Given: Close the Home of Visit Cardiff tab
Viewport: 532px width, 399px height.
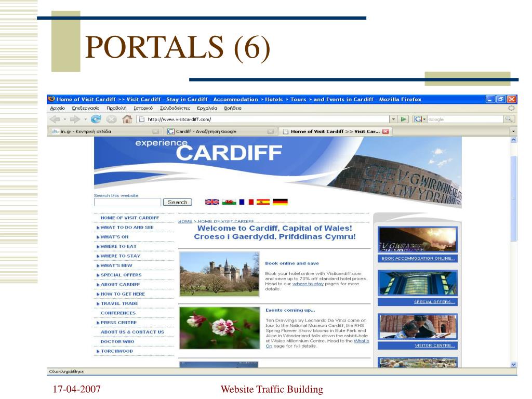Looking at the screenshot, I should click(385, 131).
